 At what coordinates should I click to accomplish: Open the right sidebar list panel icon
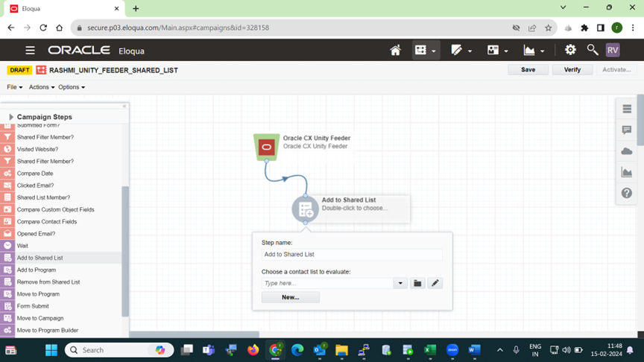coord(627,109)
